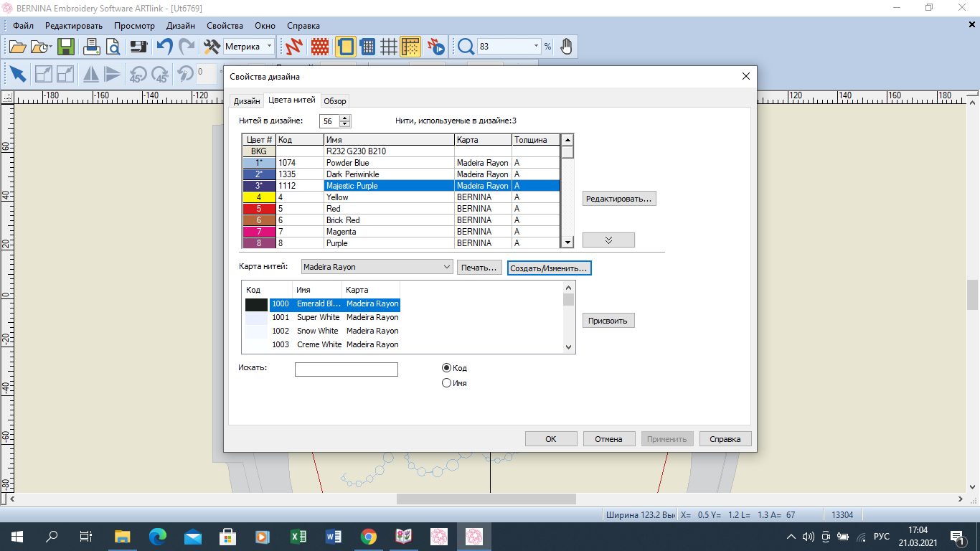Open Microsoft Edge from the taskbar
The height and width of the screenshot is (551, 980).
158,537
